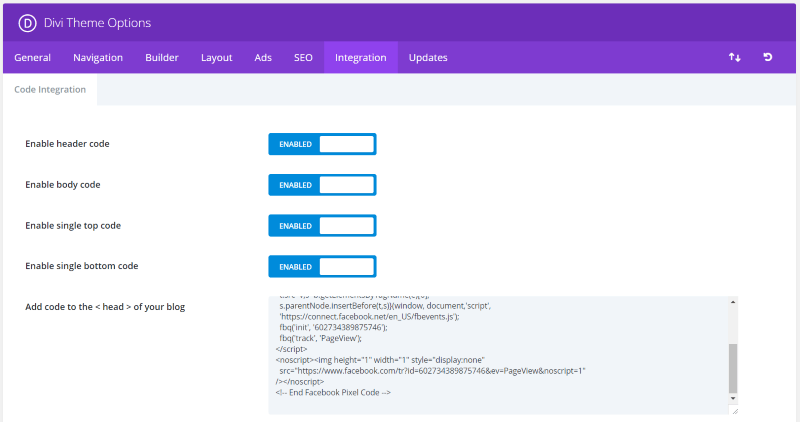Switch off Enable single bottom code
Viewport: 800px width, 422px height.
coord(322,266)
